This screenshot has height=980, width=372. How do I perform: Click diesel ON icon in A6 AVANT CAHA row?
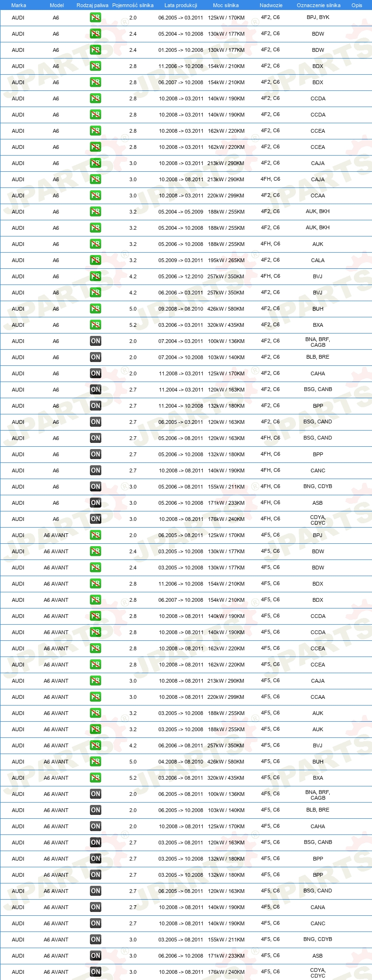pos(95,826)
